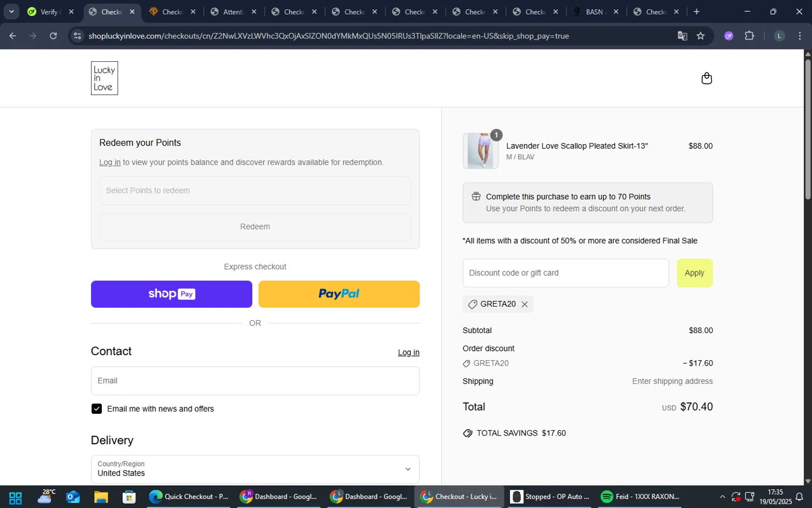Open the Chrome profile avatar
This screenshot has height=508, width=812.
(x=779, y=36)
